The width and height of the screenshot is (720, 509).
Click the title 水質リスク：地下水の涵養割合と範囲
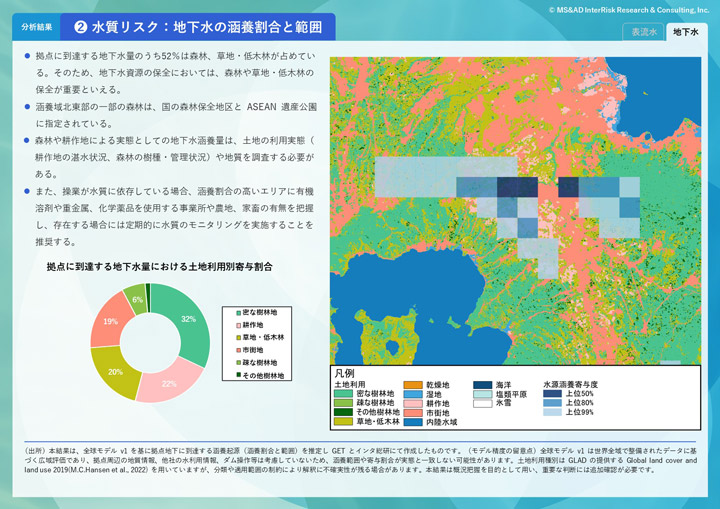(207, 27)
